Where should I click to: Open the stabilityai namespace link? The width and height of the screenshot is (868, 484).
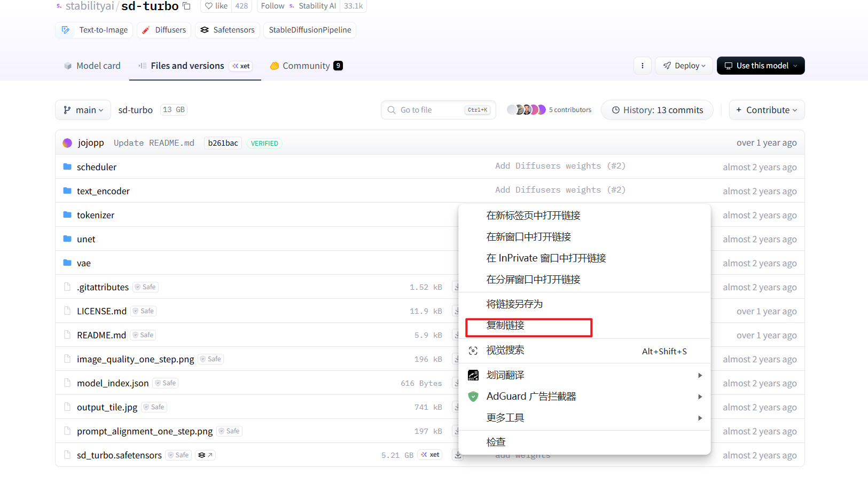pos(90,6)
